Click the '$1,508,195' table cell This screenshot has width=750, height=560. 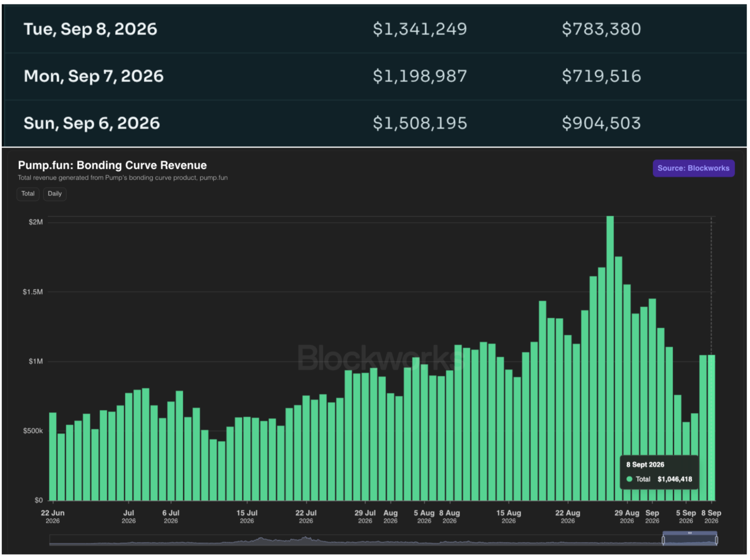pos(420,123)
